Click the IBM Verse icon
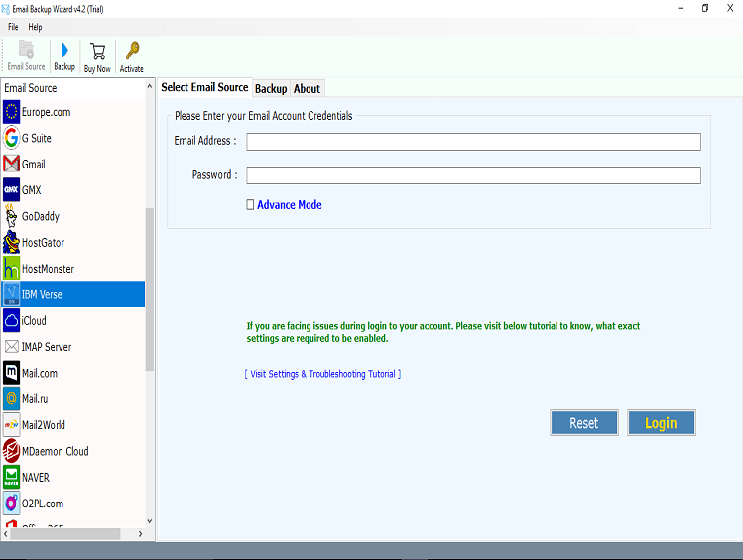The width and height of the screenshot is (743, 560). [11, 294]
